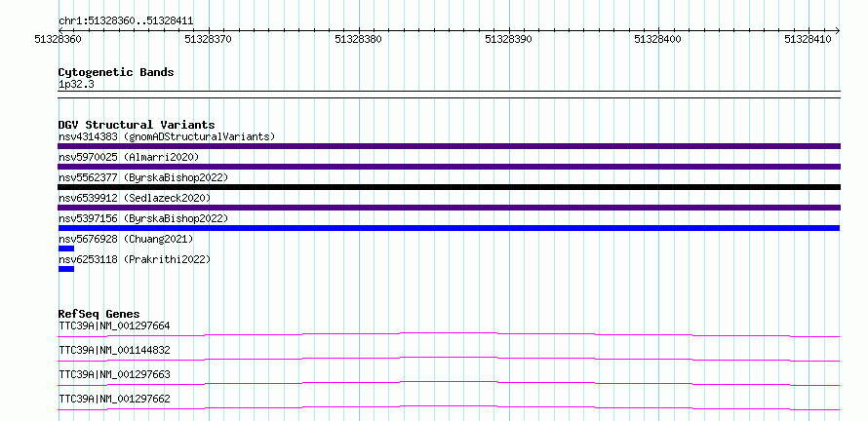The height and width of the screenshot is (421, 868).
Task: Open transcript TTC39A|NM_001144832
Action: [x=114, y=350]
